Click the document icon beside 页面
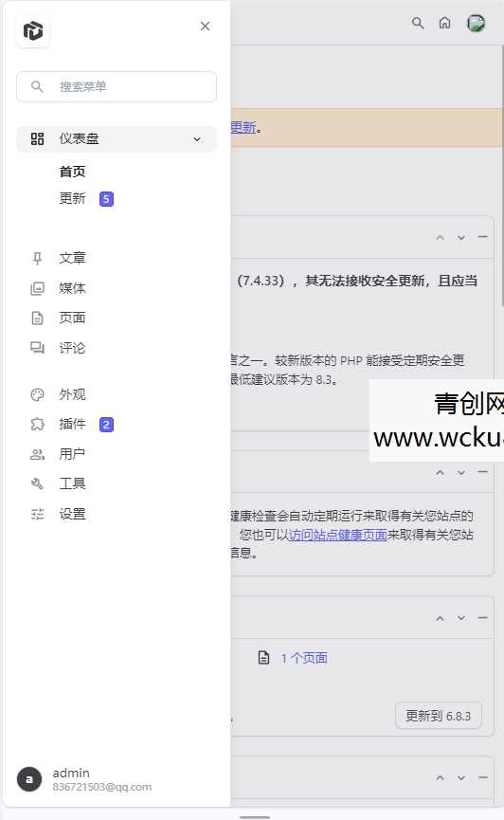The image size is (504, 820). (x=37, y=318)
